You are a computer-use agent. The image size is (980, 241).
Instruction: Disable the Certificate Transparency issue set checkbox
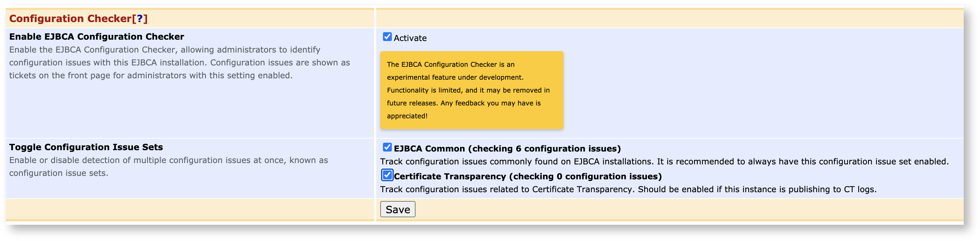[x=387, y=175]
